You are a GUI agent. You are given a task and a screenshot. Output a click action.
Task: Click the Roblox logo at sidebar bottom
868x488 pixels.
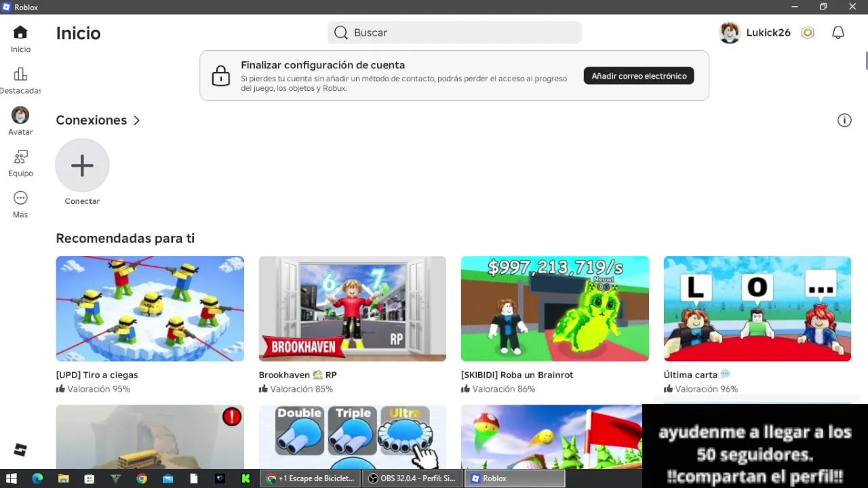[x=20, y=449]
